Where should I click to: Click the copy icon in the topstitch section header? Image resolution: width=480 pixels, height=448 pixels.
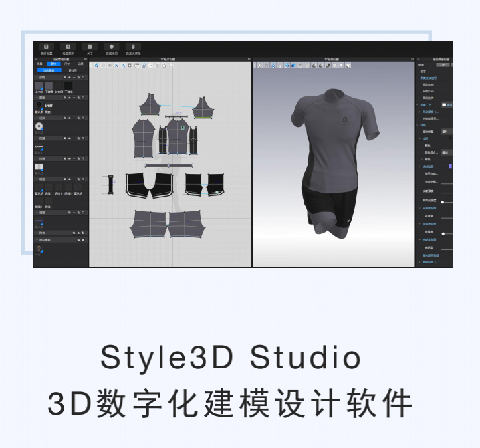pyautogui.click(x=78, y=179)
